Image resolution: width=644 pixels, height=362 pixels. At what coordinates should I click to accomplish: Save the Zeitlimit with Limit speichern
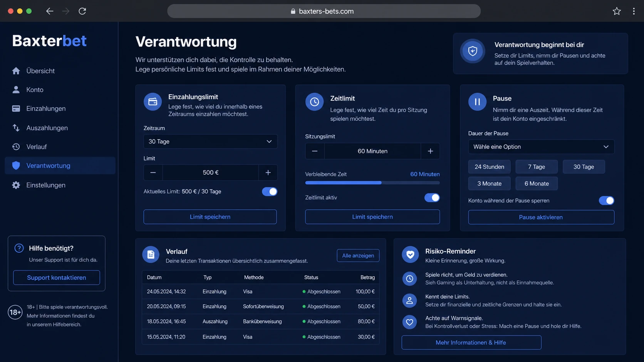point(372,217)
